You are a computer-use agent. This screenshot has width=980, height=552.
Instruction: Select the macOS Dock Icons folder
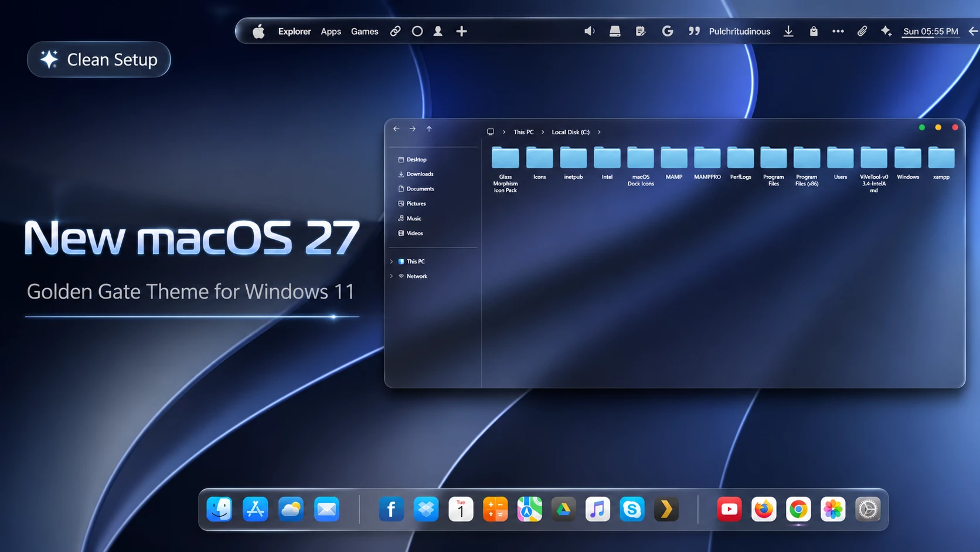pyautogui.click(x=641, y=167)
